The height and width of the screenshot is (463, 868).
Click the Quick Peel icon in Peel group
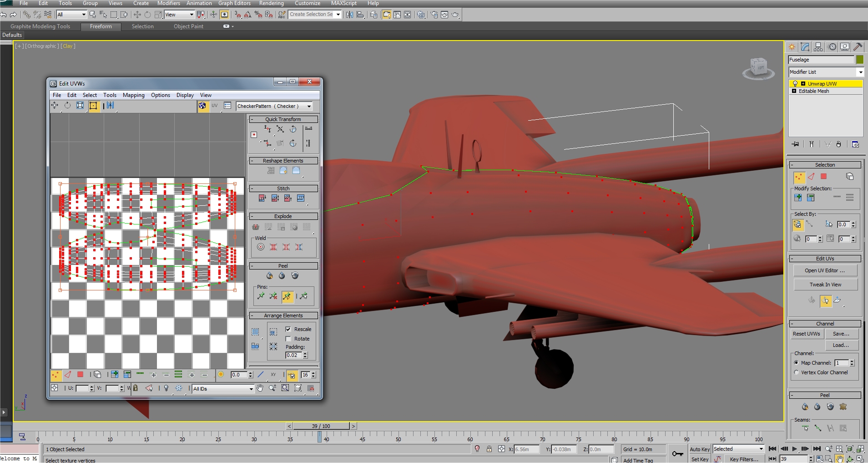[x=270, y=276]
